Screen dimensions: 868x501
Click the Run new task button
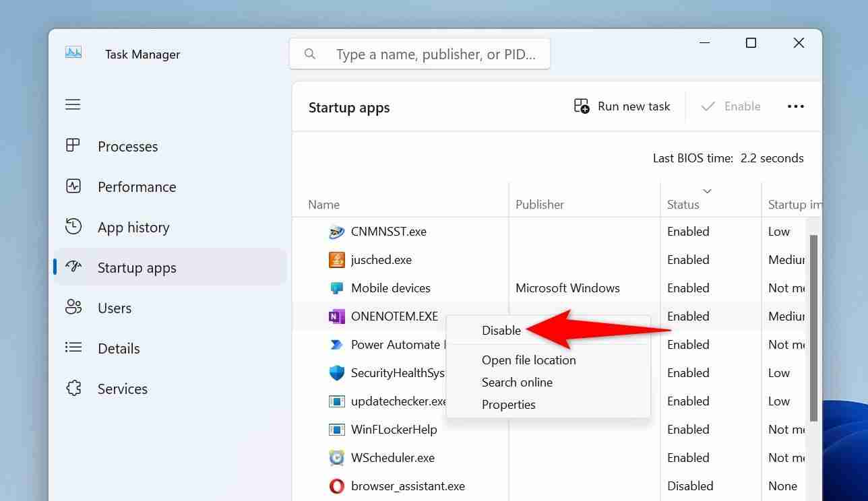click(621, 106)
